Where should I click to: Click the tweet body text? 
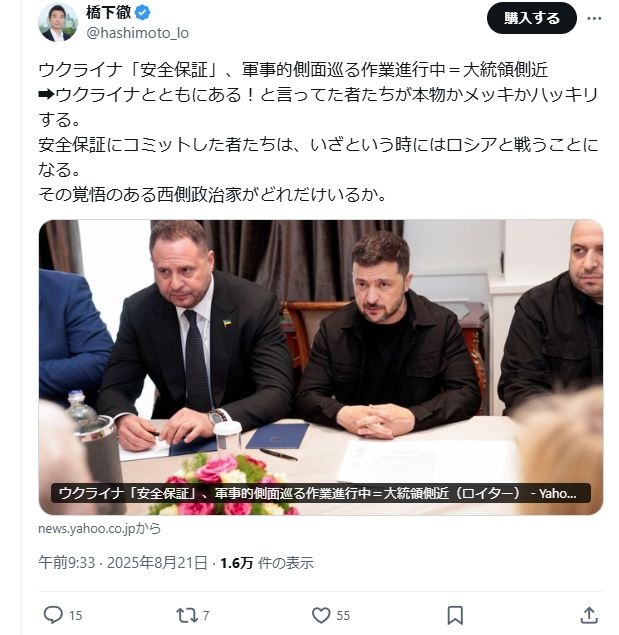(318, 132)
